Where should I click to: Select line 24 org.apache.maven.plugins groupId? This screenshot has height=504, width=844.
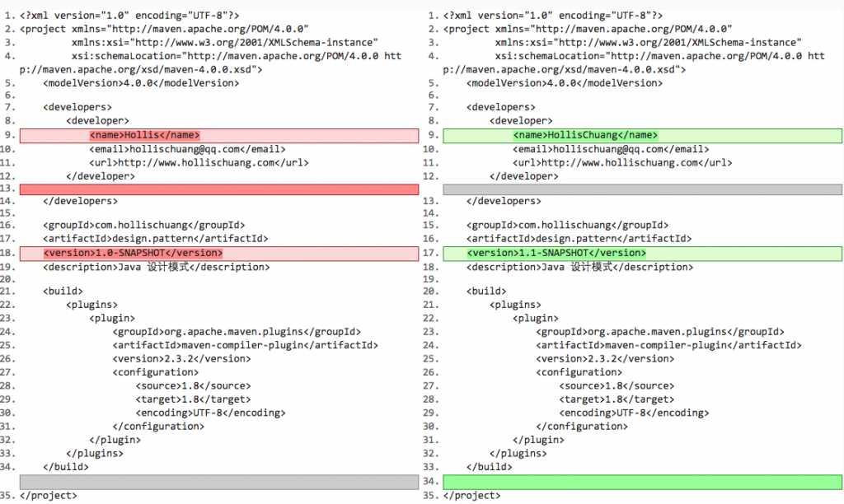[237, 332]
